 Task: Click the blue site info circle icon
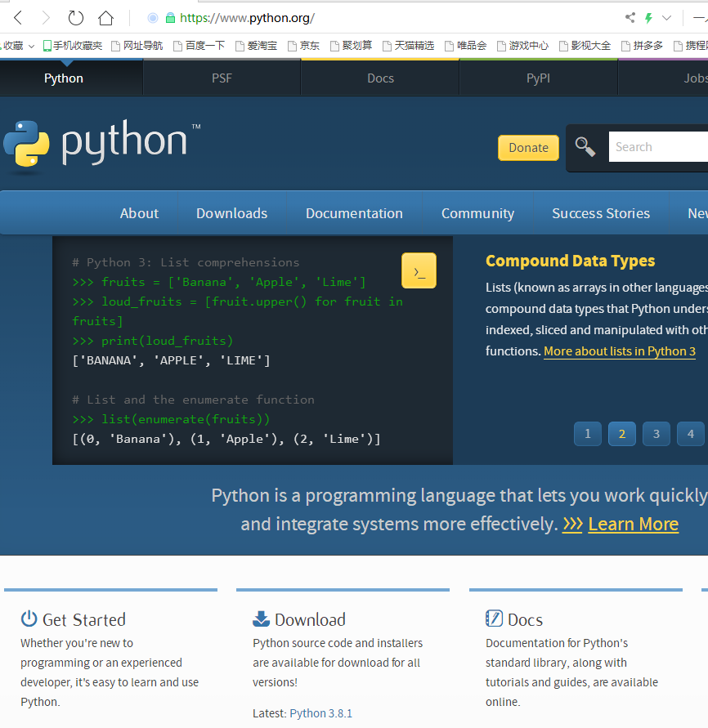152,18
